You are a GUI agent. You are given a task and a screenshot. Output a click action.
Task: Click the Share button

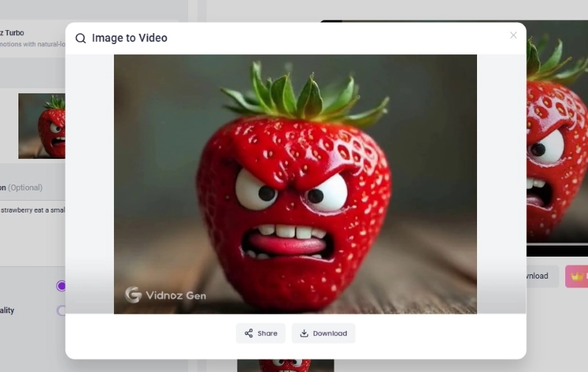tap(261, 333)
